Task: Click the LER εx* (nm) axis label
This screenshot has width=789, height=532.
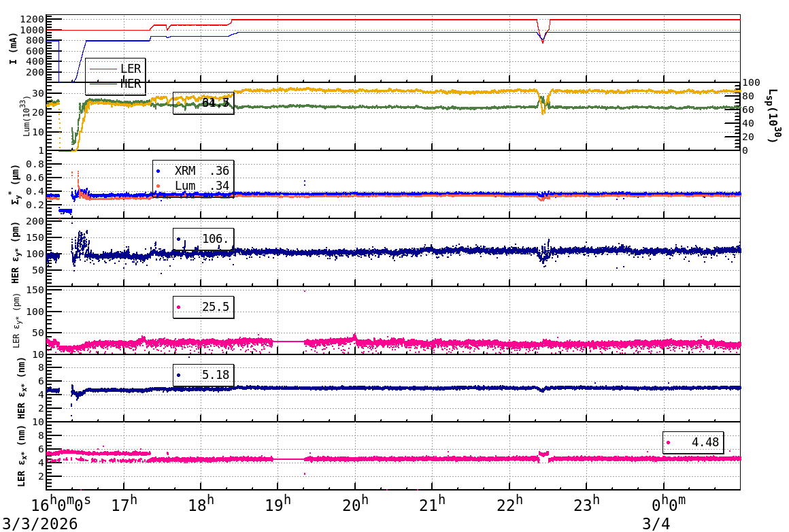Action: pos(20,456)
